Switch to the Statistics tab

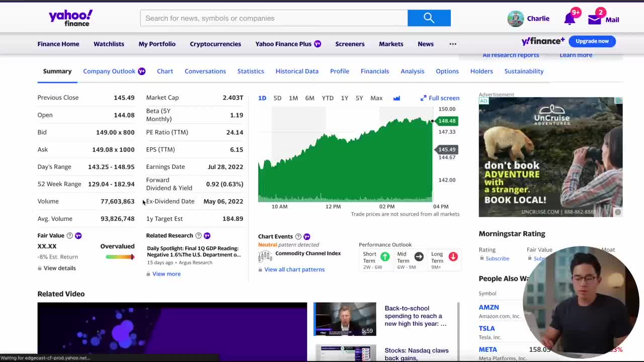tap(251, 71)
